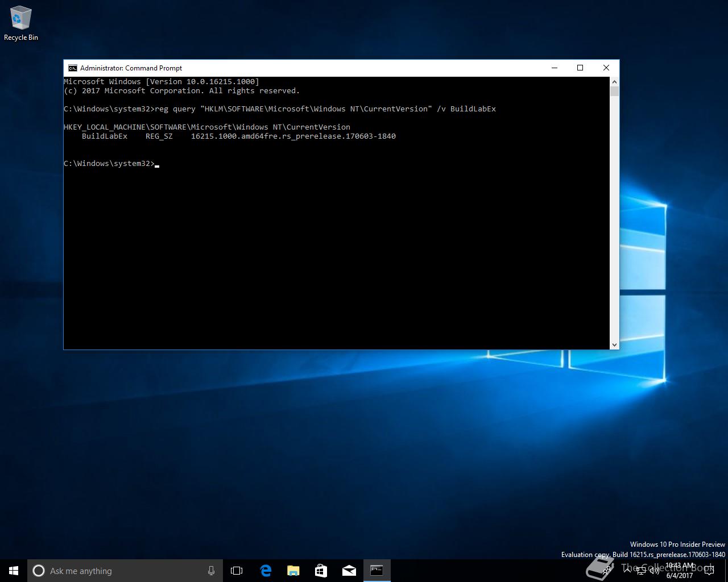This screenshot has width=728, height=582.
Task: Show hidden system tray icons
Action: pyautogui.click(x=627, y=571)
